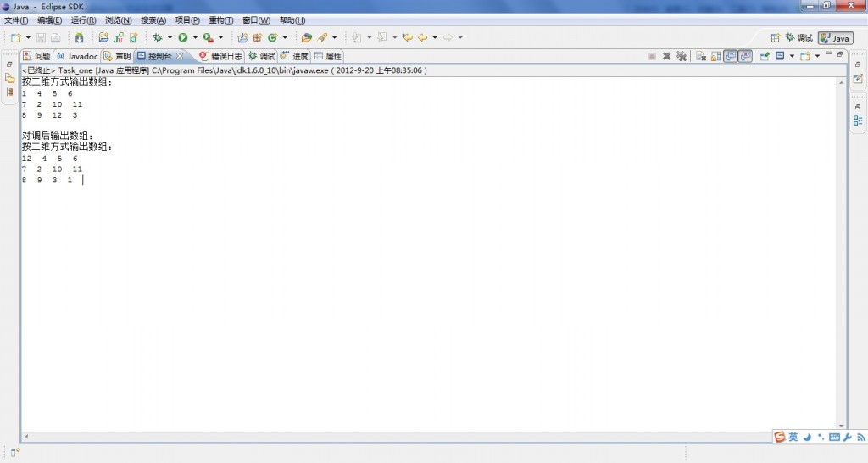Viewport: 868px width, 463px height.
Task: Click the console vertical scrollbar up arrow
Action: coord(842,82)
